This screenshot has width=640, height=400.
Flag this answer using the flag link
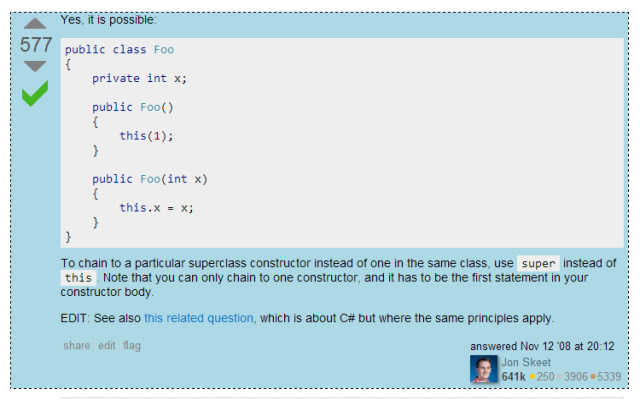(132, 345)
